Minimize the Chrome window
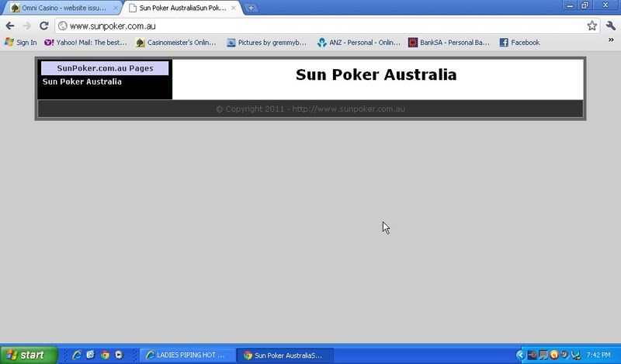The height and width of the screenshot is (364, 621). click(570, 5)
